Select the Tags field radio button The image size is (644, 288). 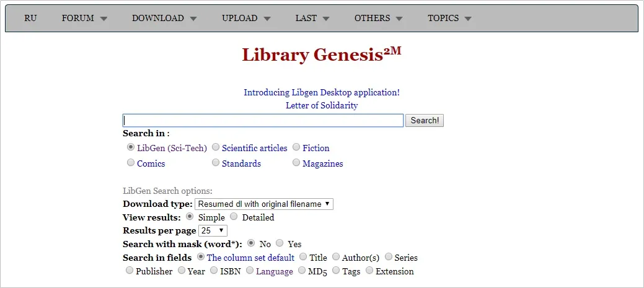coord(335,270)
